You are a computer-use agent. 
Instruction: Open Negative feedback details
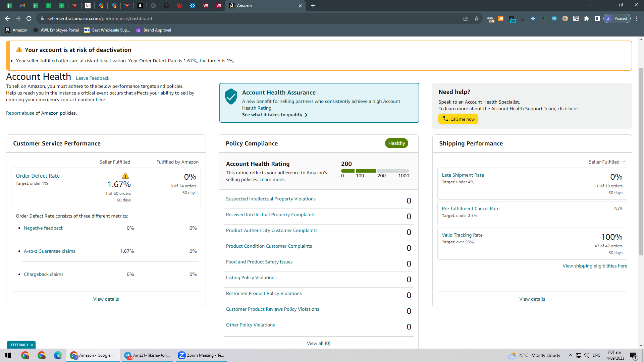point(44,228)
